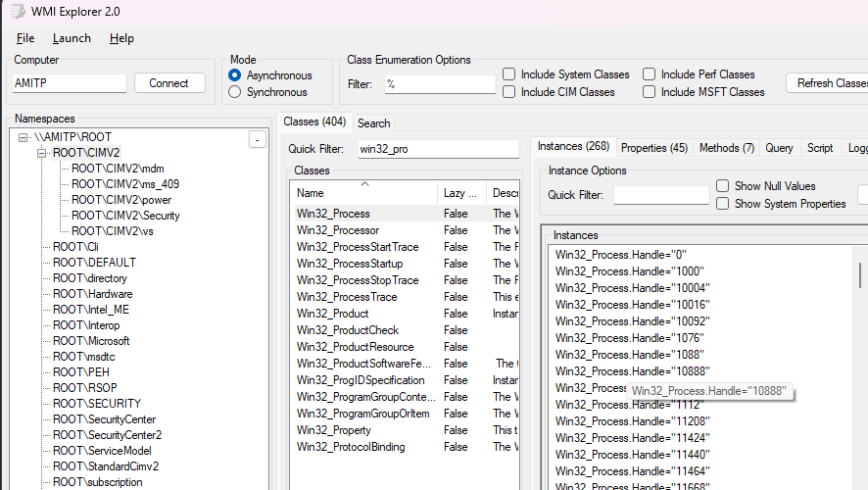Enable Show Null Values checkbox

point(723,186)
